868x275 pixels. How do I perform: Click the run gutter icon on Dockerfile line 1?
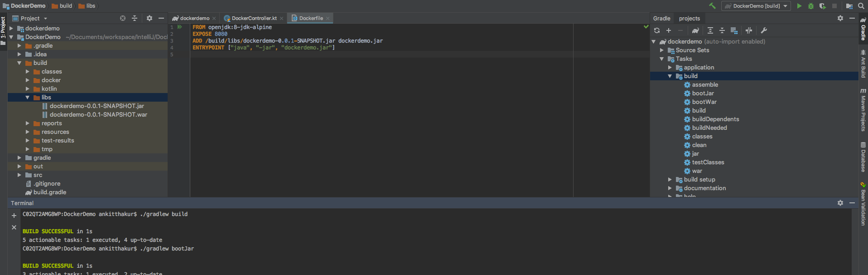tap(180, 27)
